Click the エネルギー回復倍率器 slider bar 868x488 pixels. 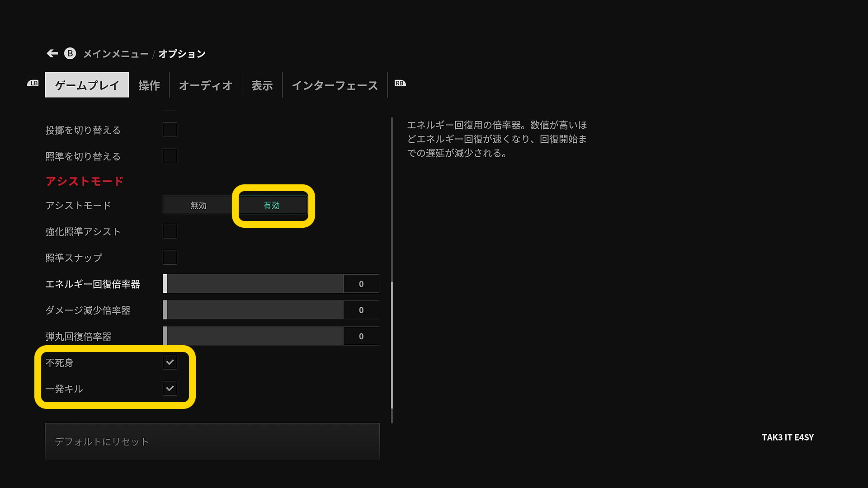tap(253, 284)
